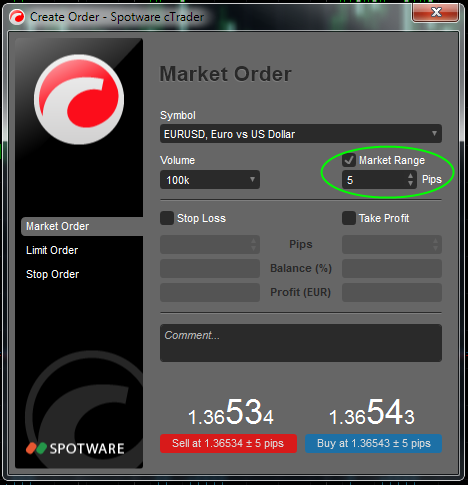This screenshot has height=485, width=468.
Task: Close the Create Order window
Action: [435, 13]
